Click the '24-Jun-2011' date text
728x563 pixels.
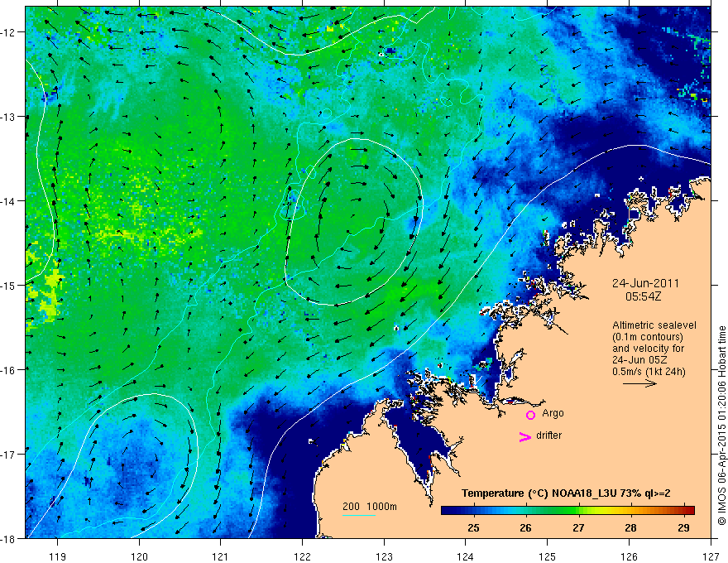click(645, 283)
